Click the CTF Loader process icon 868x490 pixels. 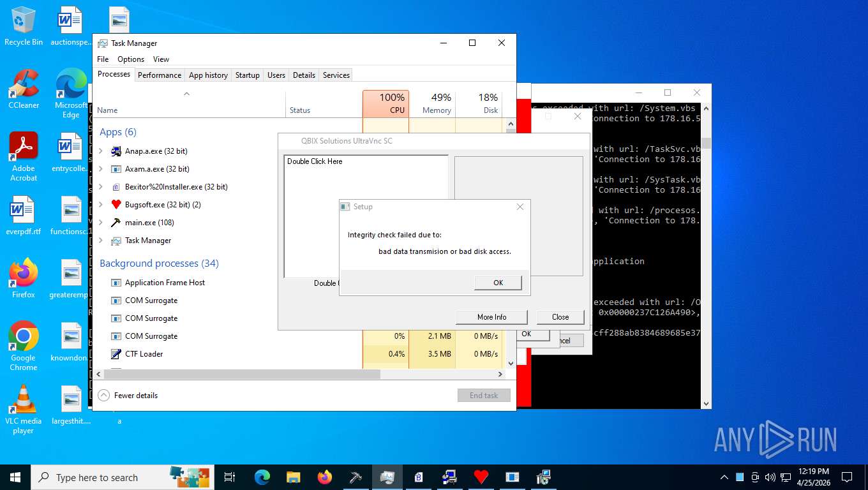(116, 354)
